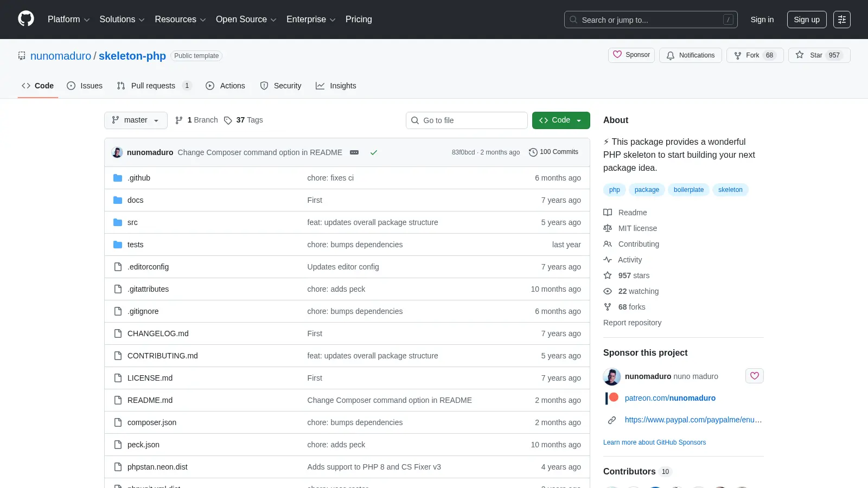Click the GitHub logo icon
Screen dimensions: 868x488
pos(26,19)
